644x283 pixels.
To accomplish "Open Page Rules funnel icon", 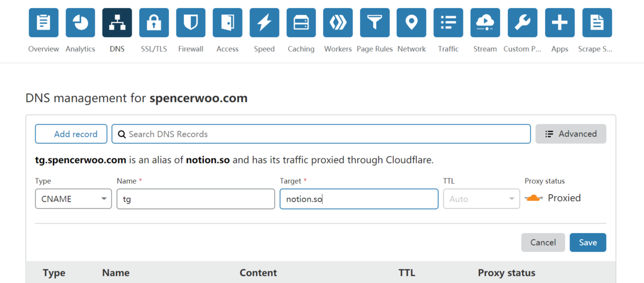I will pyautogui.click(x=375, y=23).
